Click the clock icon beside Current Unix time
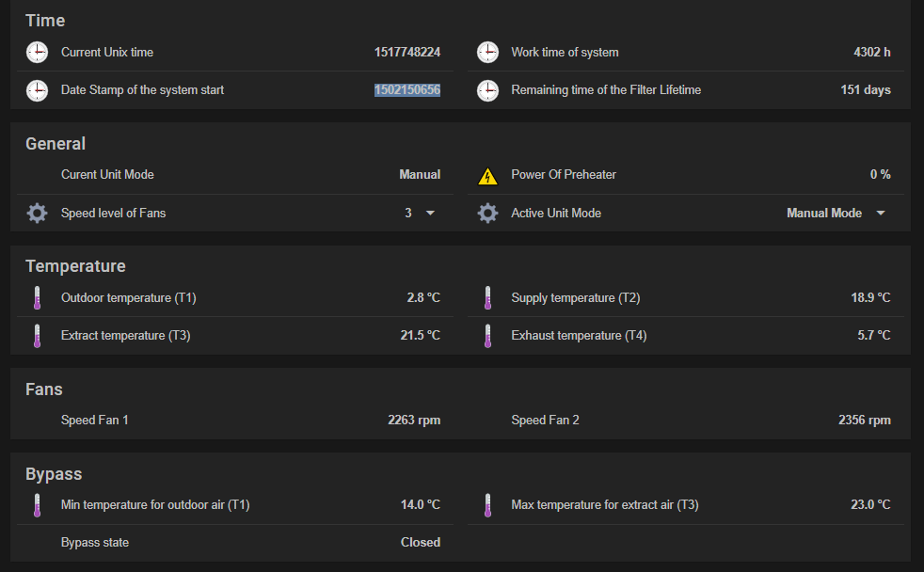This screenshot has height=572, width=924. click(37, 53)
